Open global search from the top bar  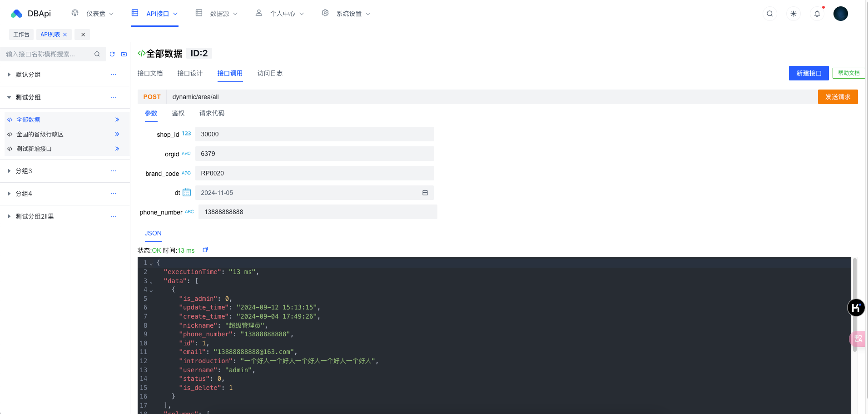pos(769,14)
